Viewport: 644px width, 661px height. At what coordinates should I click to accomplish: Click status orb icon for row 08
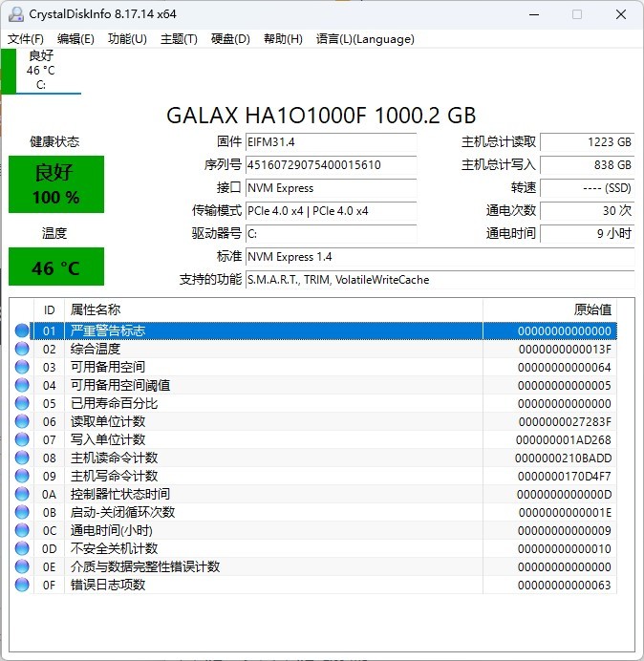[22, 458]
